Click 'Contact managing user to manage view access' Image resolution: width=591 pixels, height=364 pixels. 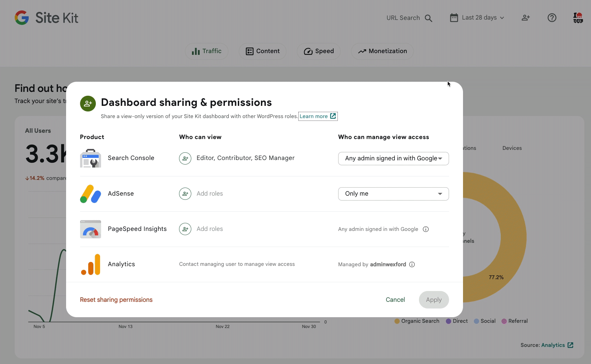click(237, 264)
